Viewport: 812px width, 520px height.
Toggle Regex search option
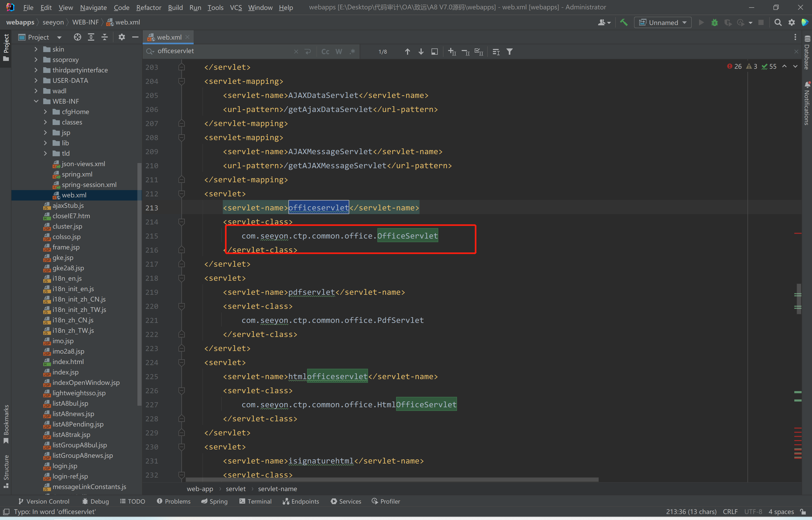coord(352,52)
